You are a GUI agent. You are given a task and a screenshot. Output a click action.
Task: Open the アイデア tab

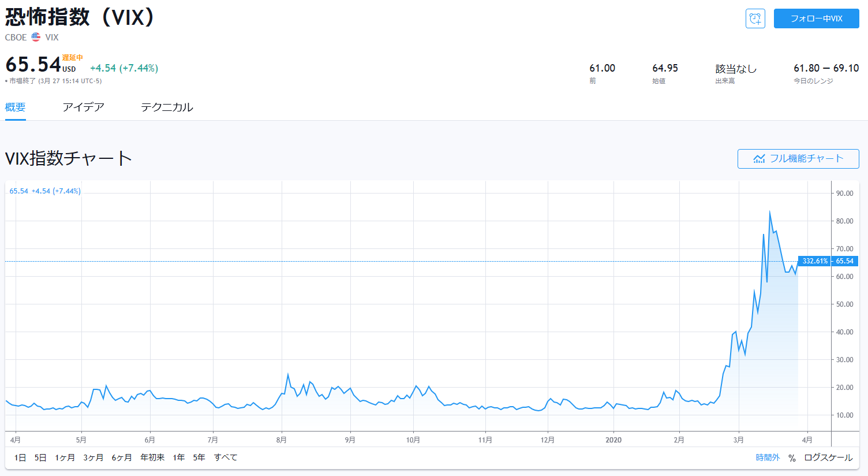click(83, 107)
